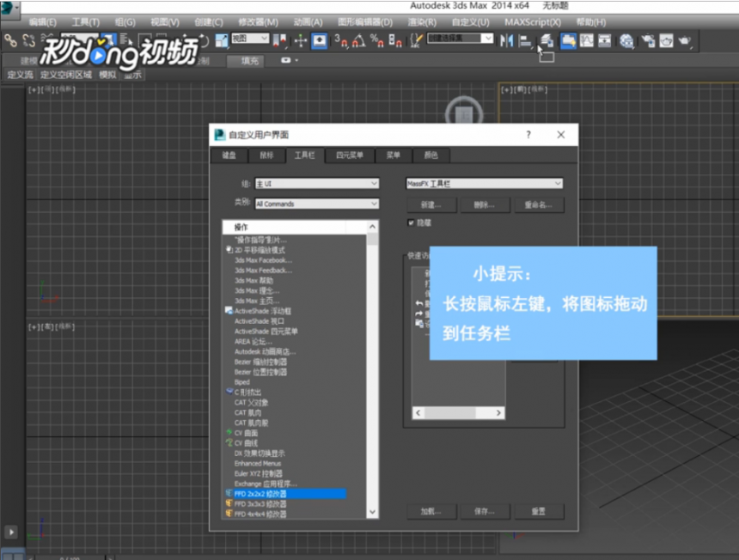Open Edit (编辑) menu
This screenshot has height=560, width=739.
coord(42,22)
